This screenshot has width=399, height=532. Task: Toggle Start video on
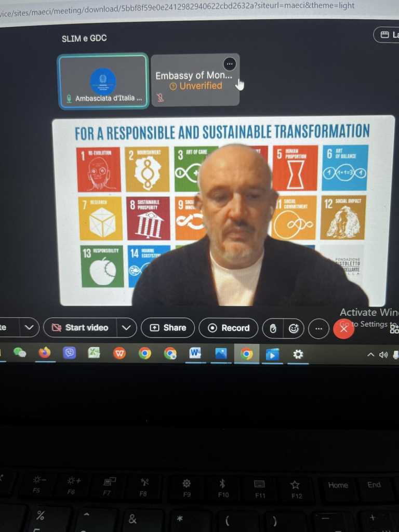click(x=80, y=327)
